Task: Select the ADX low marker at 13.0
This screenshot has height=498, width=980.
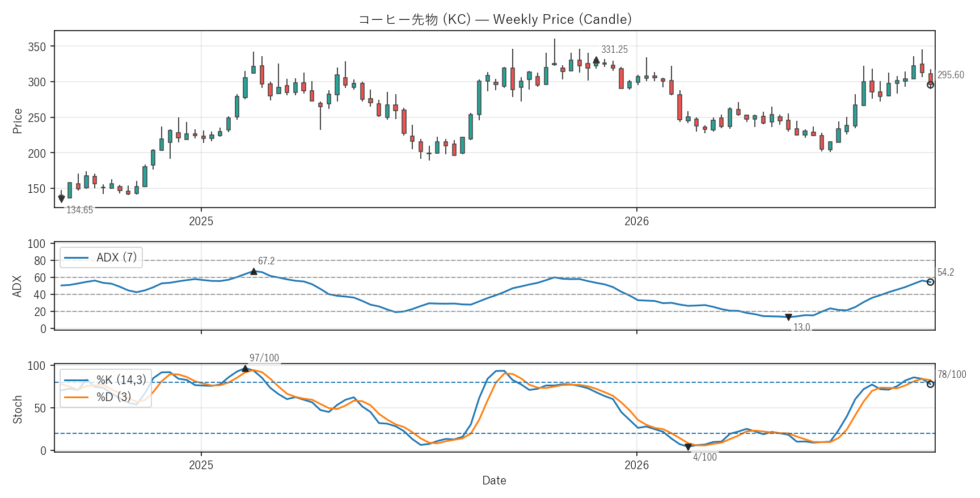Action: tap(788, 317)
